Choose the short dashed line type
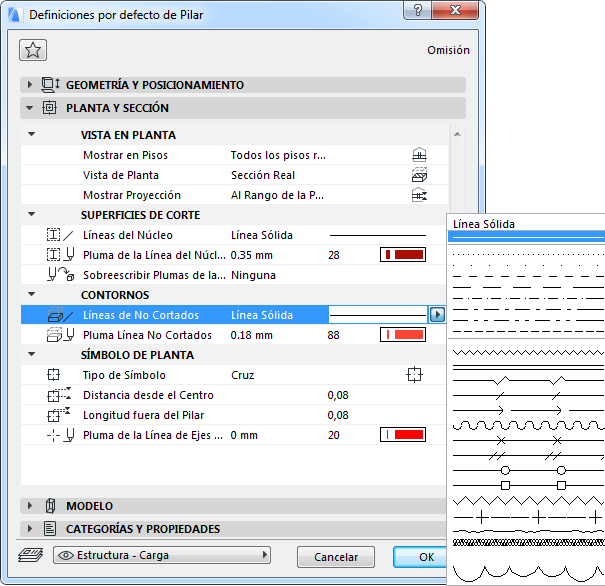 (526, 277)
